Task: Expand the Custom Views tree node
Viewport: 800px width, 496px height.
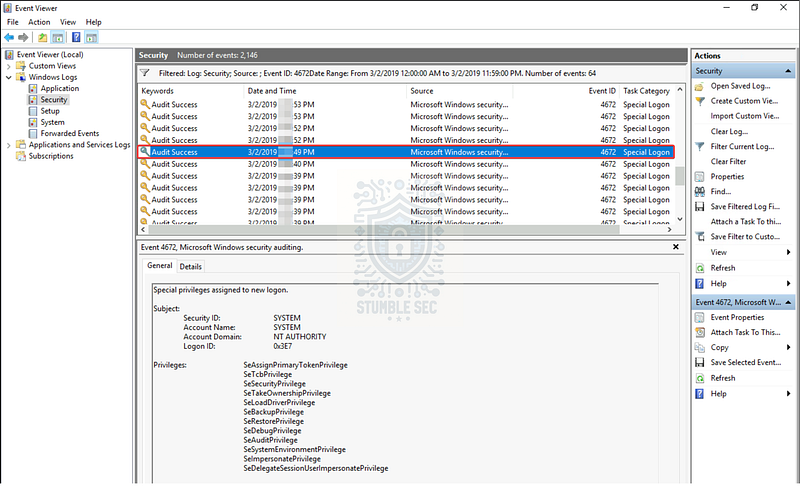Action: pyautogui.click(x=9, y=66)
